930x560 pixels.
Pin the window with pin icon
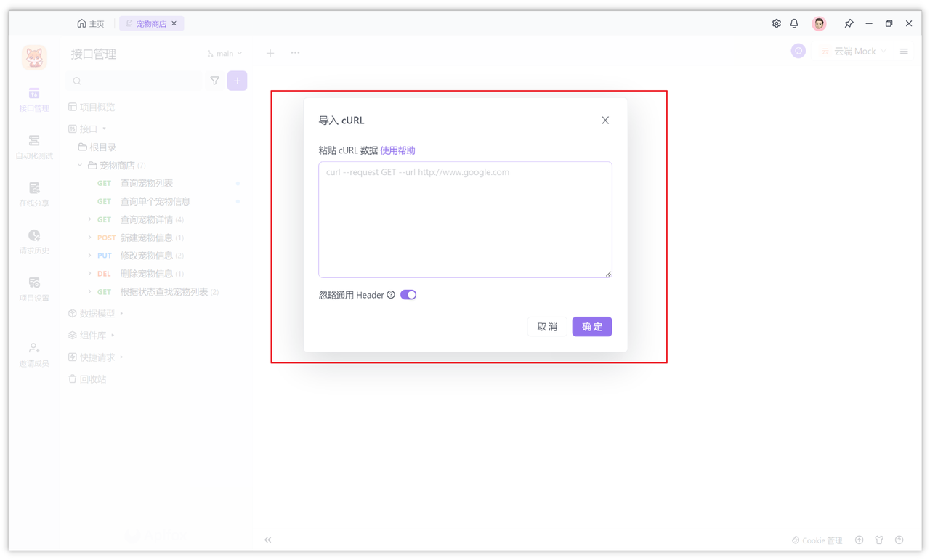pos(849,23)
